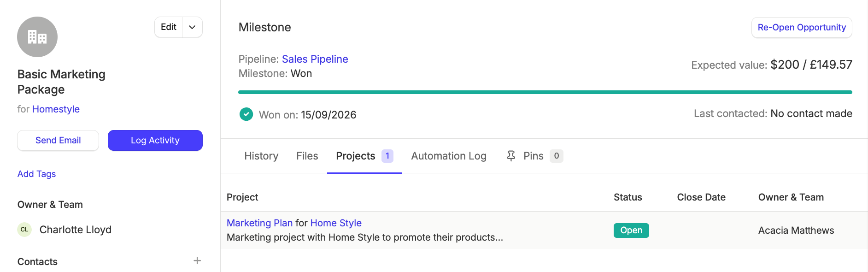
Task: Open the Marketing Plan project link
Action: [260, 223]
